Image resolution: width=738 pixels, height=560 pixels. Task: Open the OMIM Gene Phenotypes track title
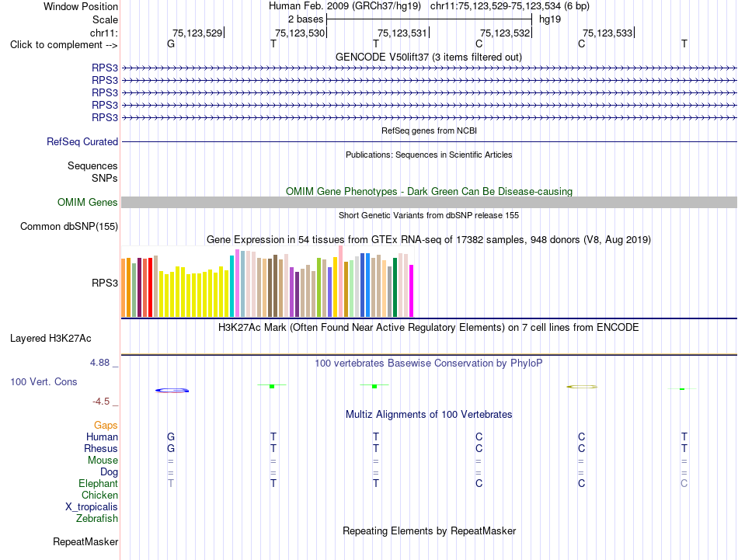tap(429, 192)
